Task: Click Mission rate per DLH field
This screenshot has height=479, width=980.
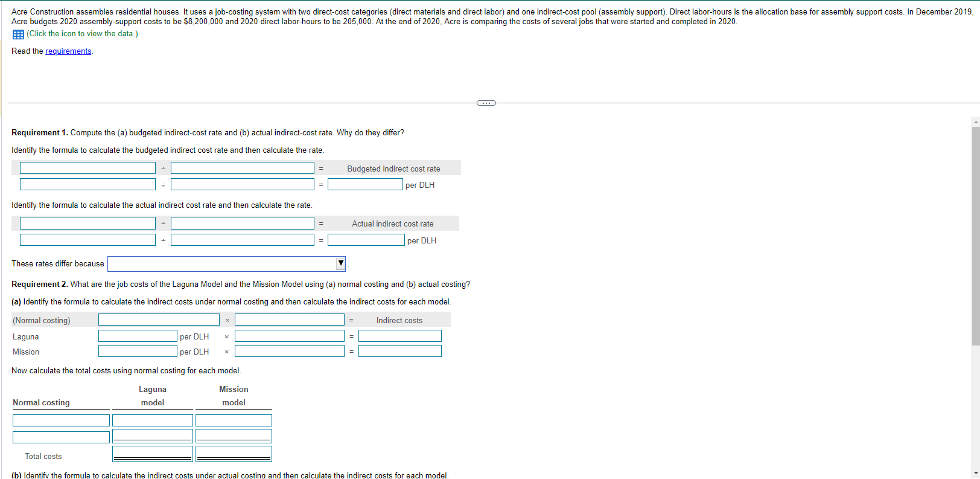Action: coord(138,351)
